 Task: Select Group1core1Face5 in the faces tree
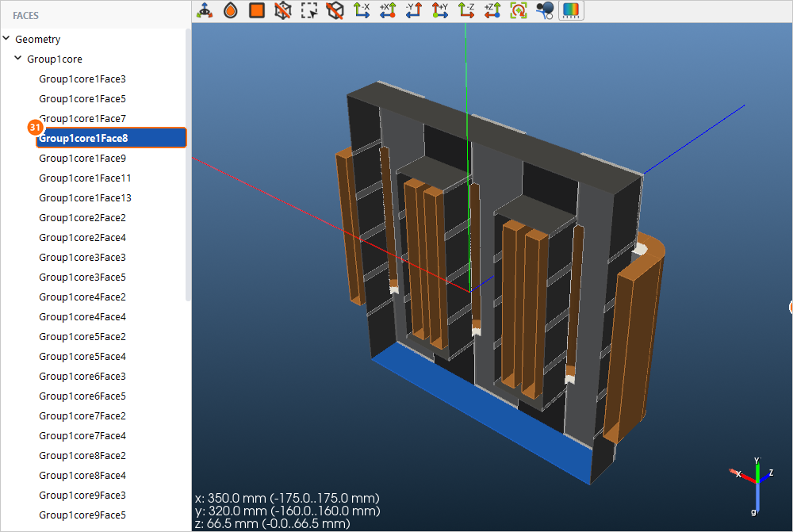point(82,98)
